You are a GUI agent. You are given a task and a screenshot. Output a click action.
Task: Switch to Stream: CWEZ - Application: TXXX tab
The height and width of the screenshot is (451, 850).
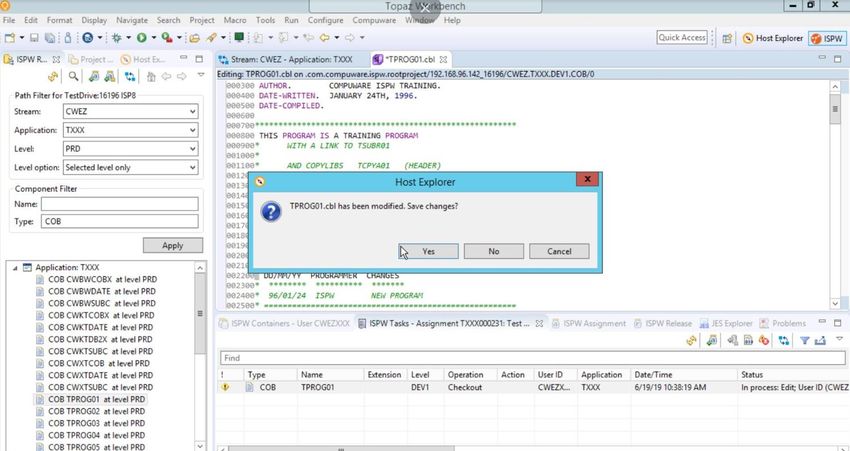point(286,60)
